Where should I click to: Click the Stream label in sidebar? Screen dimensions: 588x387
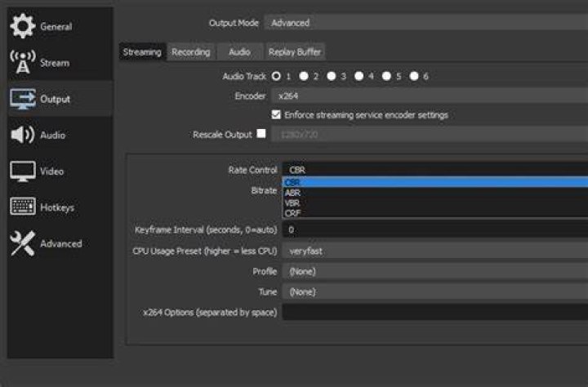[x=55, y=63]
